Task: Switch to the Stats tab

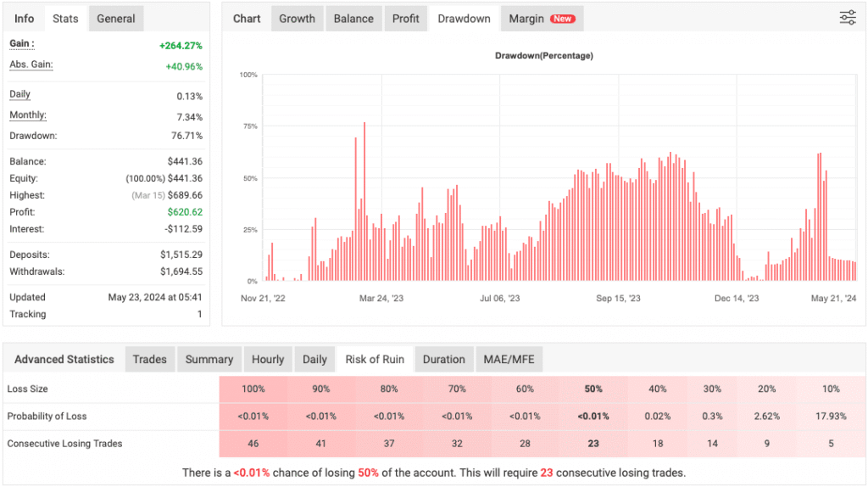Action: point(65,19)
